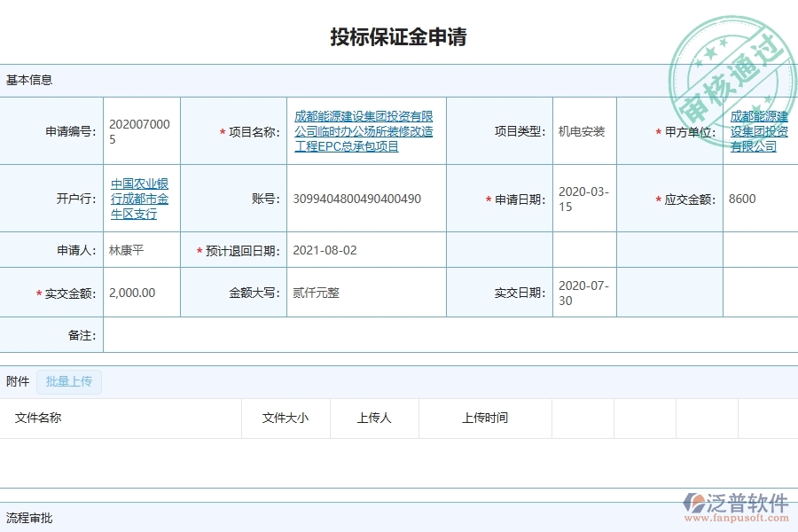
Task: Click the 基本信息 section header
Action: 27,79
